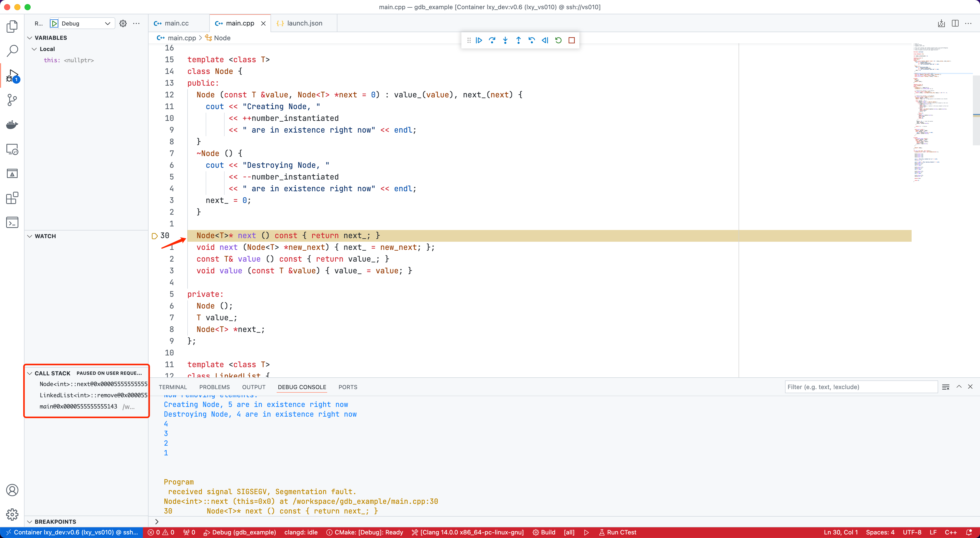Toggle the split editor layout button
980x538 pixels.
(955, 23)
